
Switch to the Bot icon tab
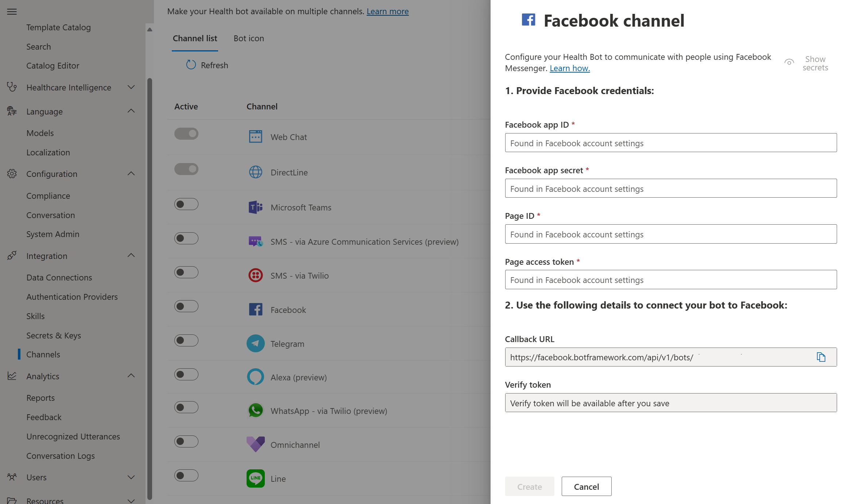[x=249, y=38]
